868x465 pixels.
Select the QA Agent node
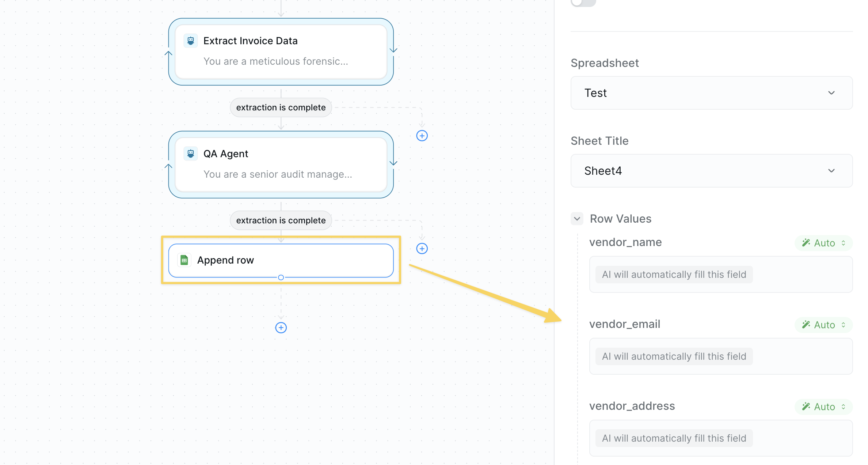[281, 164]
